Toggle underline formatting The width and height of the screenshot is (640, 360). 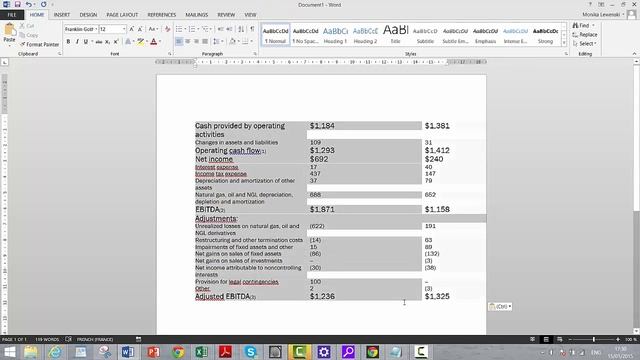[86, 42]
